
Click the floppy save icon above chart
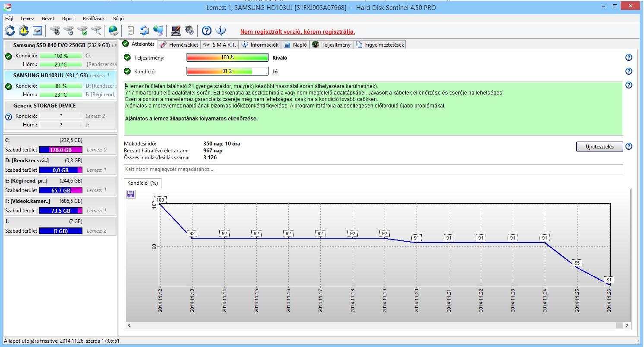click(131, 194)
